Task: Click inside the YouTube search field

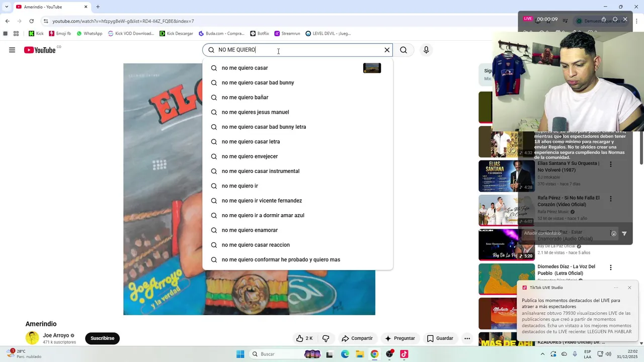Action: (297, 50)
